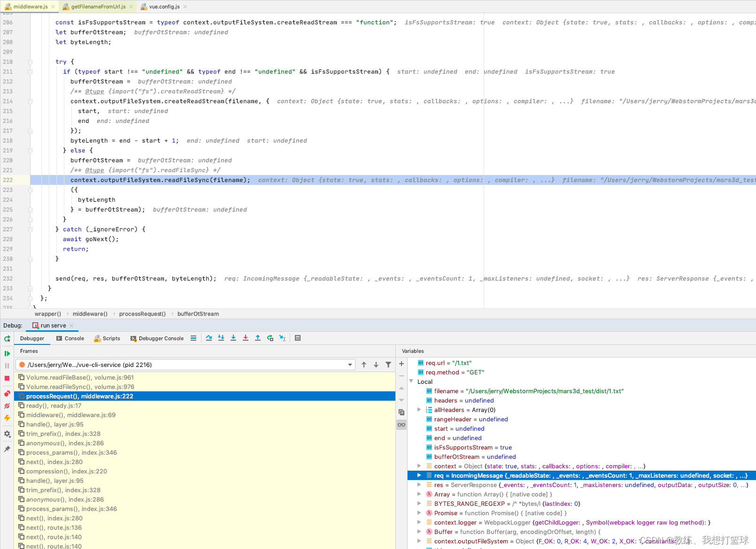The image size is (756, 549).
Task: Click the Smart Step Into button
Action: pos(221,338)
